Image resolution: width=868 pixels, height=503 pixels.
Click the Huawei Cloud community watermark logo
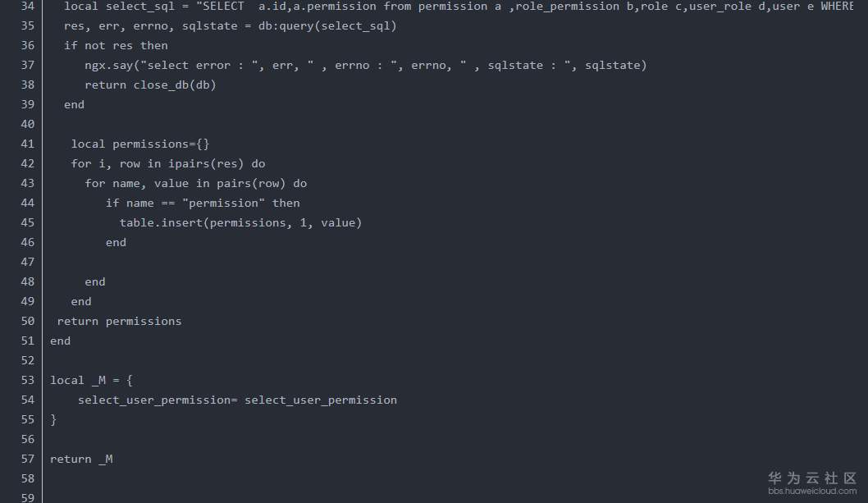click(812, 478)
